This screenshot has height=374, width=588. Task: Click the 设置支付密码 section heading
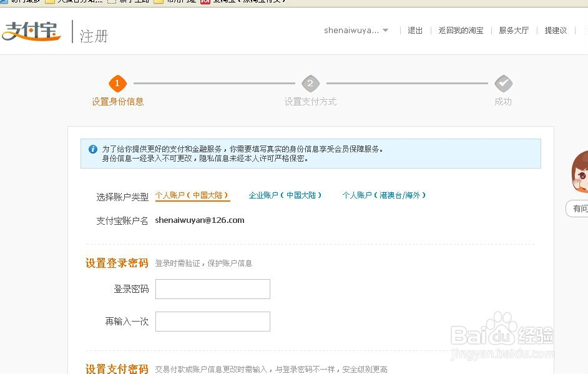point(117,369)
